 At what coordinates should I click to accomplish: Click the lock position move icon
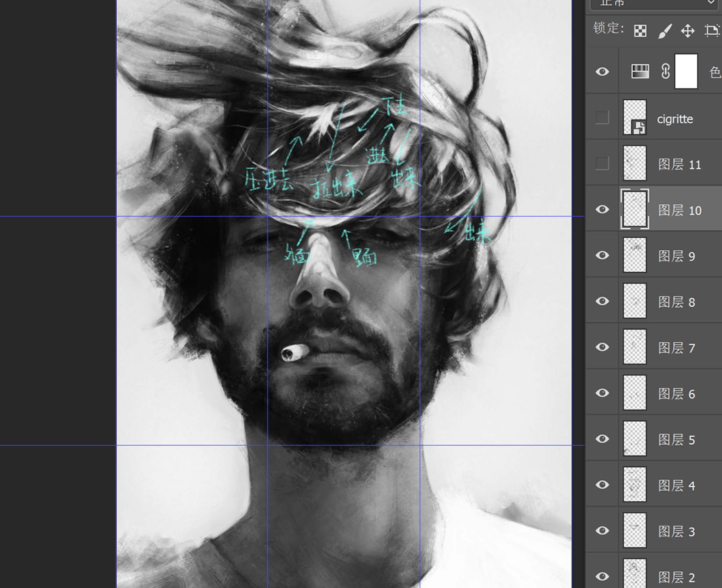point(688,31)
